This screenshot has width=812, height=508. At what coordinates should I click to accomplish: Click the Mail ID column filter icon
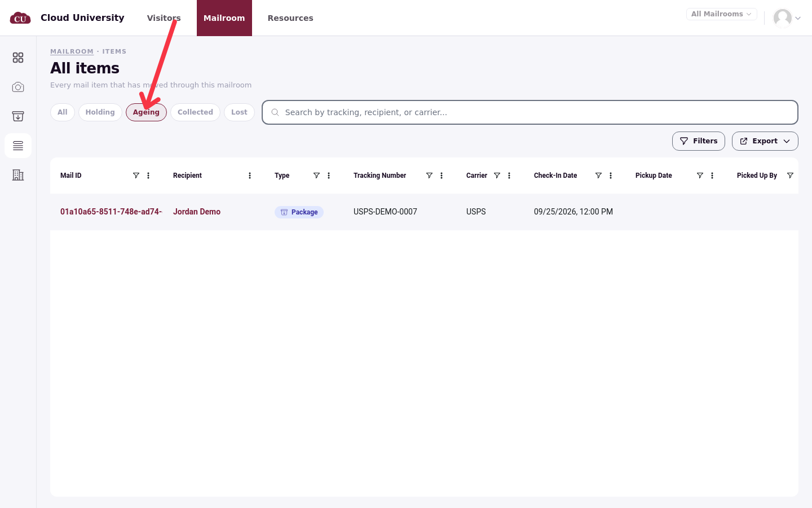(136, 176)
